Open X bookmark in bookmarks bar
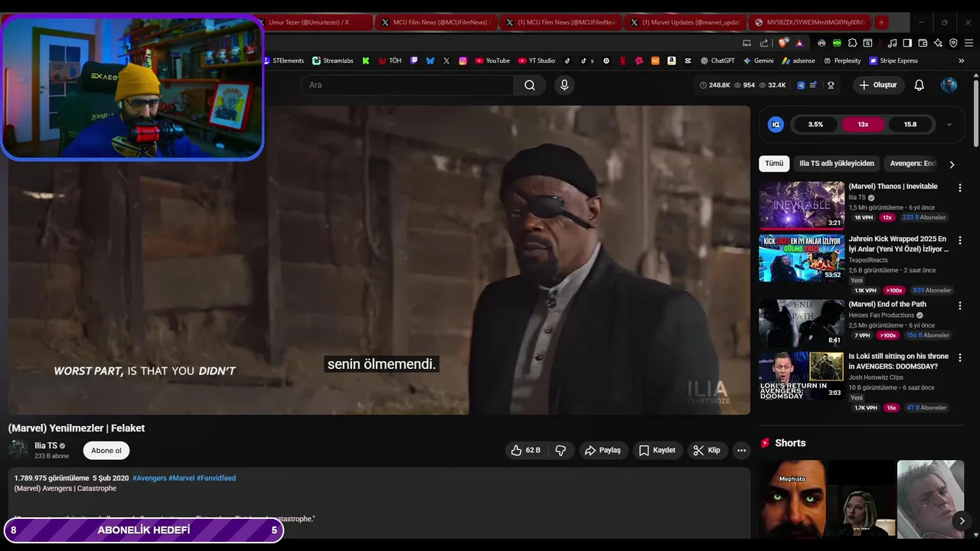 [x=446, y=60]
